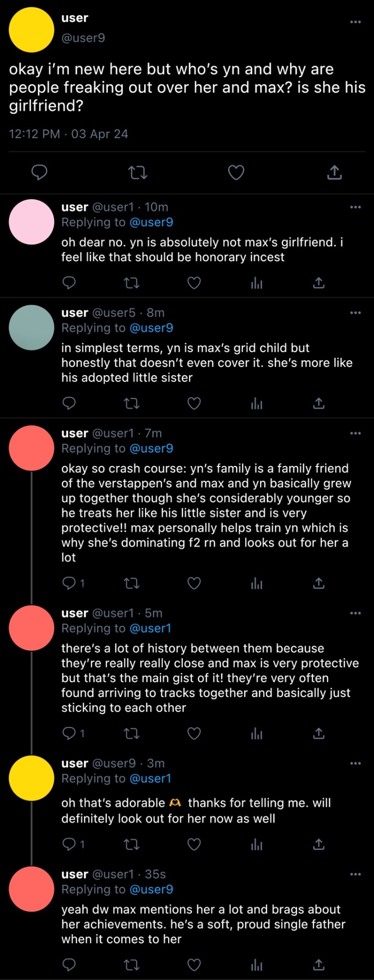This screenshot has height=980, width=374.
Task: Like the 'crash course' reply
Action: 194,583
